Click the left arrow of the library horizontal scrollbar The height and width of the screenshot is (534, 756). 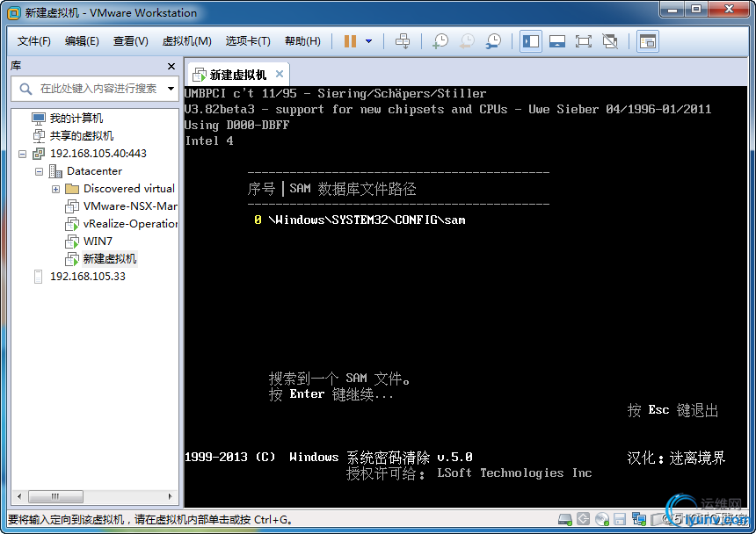point(19,496)
